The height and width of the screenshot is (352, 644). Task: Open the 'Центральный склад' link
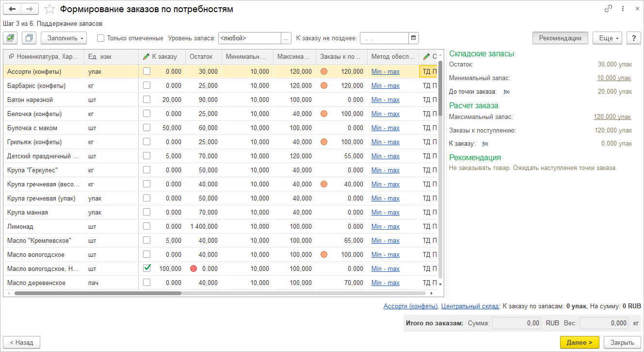pyautogui.click(x=470, y=306)
